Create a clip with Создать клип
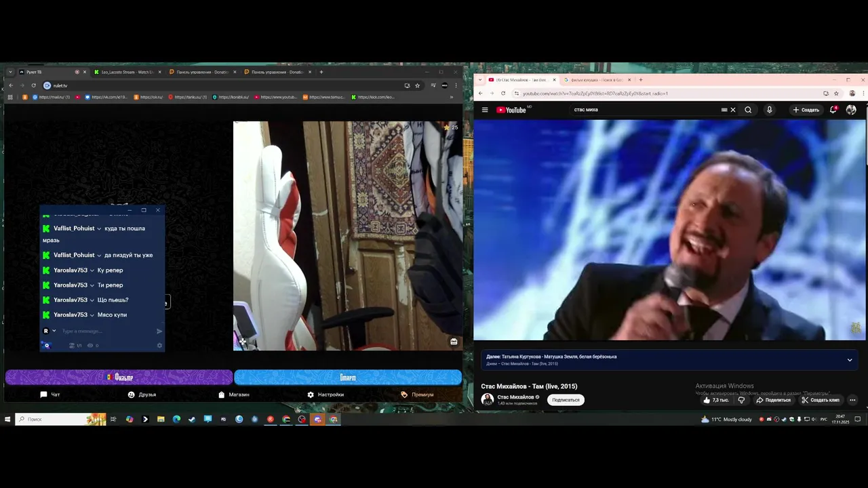 point(820,400)
